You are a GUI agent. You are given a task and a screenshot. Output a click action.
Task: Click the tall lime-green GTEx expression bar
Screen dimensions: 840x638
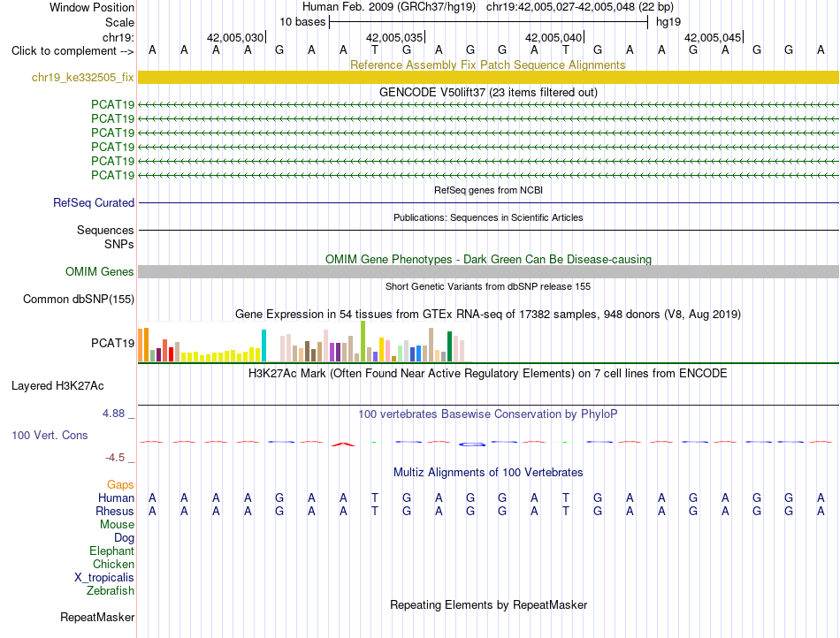(x=363, y=341)
